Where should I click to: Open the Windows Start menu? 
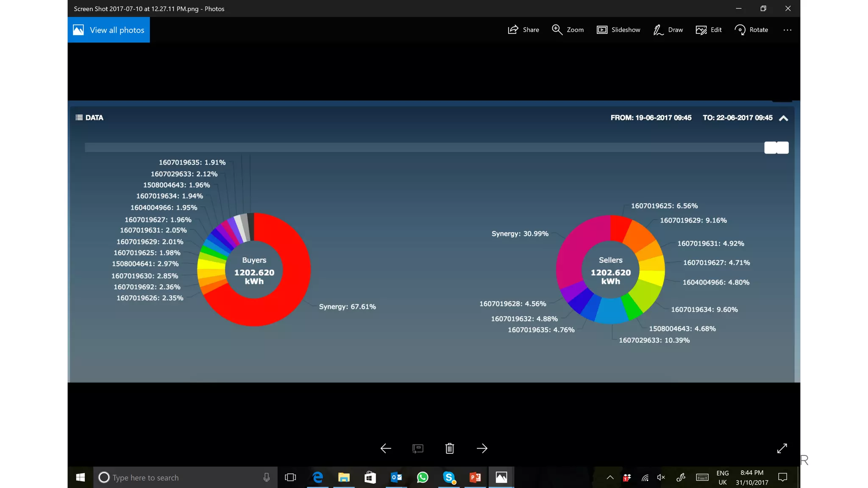pyautogui.click(x=81, y=477)
